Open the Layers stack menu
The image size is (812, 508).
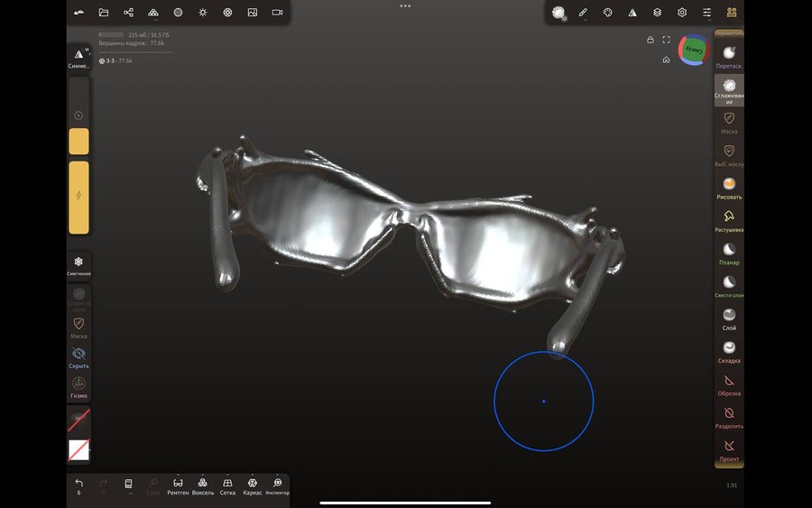[657, 13]
